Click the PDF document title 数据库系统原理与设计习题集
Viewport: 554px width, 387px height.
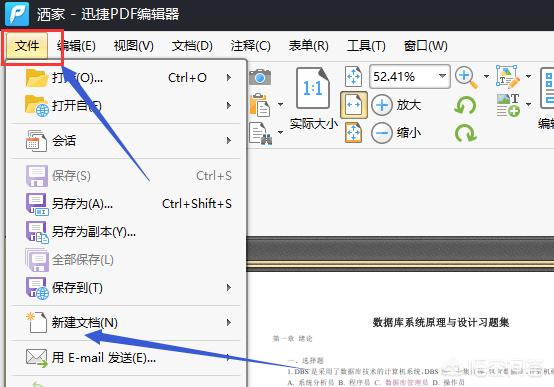tap(441, 322)
